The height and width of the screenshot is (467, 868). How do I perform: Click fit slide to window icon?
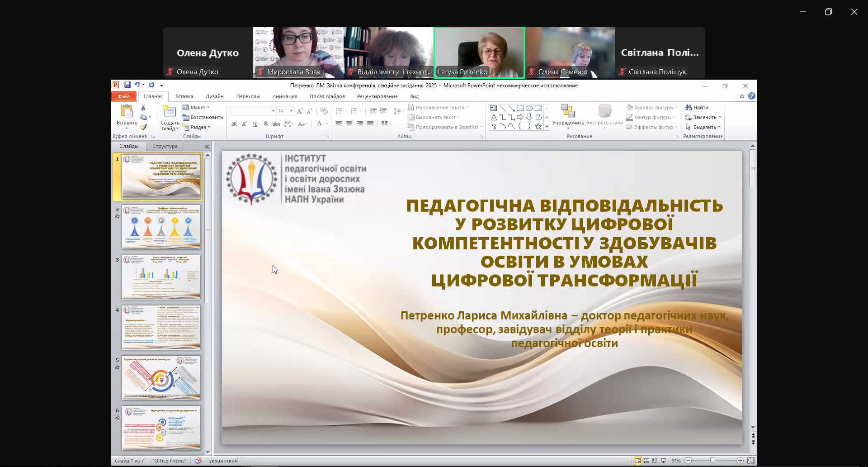(751, 461)
